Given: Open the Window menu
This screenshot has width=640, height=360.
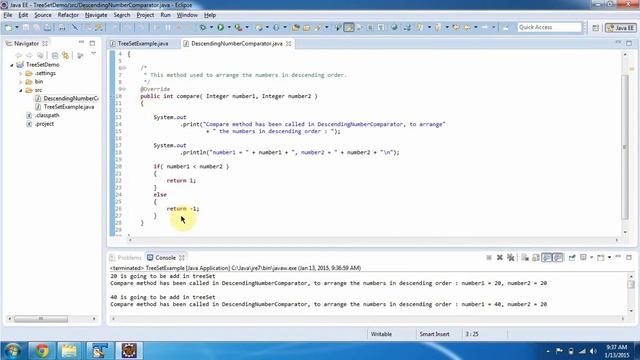Looking at the screenshot, I should [187, 15].
